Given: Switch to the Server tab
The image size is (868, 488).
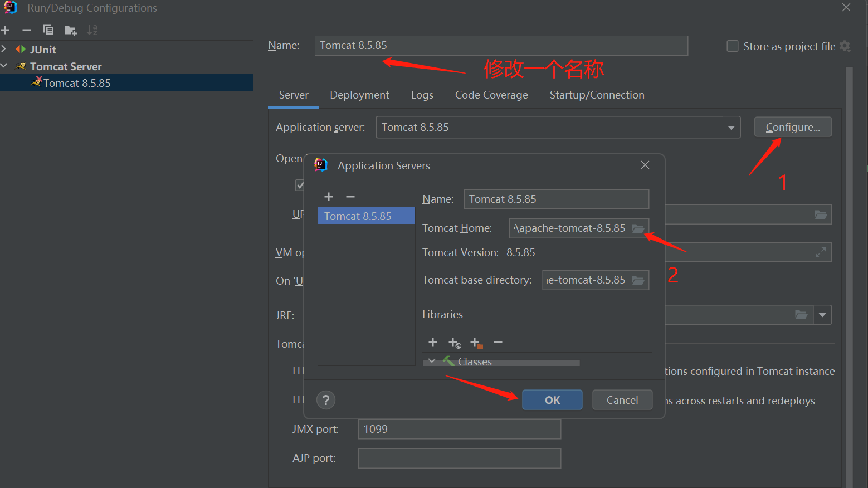Looking at the screenshot, I should (294, 95).
